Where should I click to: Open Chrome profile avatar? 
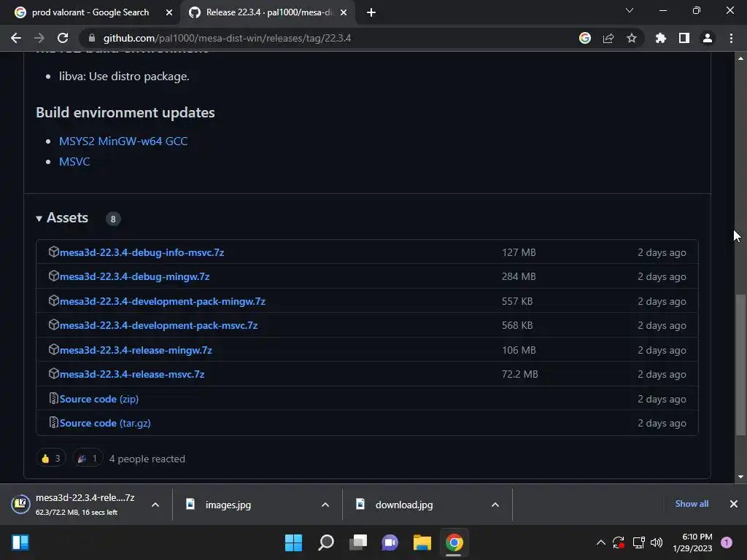click(x=708, y=38)
